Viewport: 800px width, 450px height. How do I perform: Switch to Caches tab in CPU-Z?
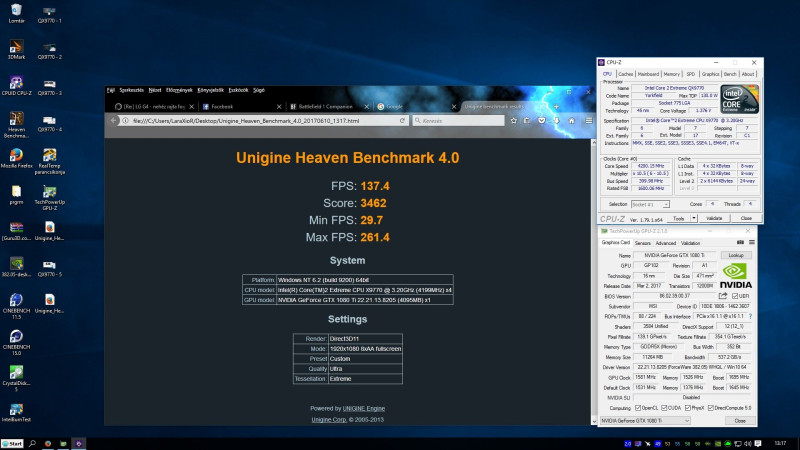[x=626, y=74]
